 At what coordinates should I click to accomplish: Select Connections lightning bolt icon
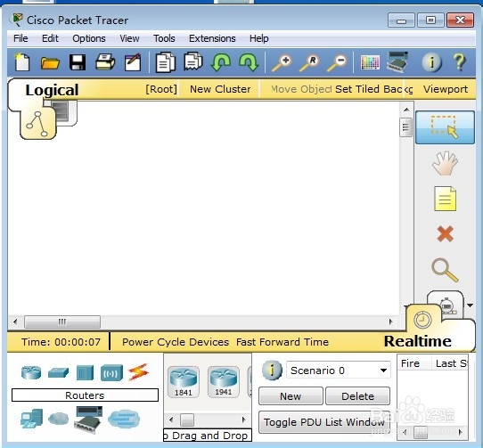point(139,372)
